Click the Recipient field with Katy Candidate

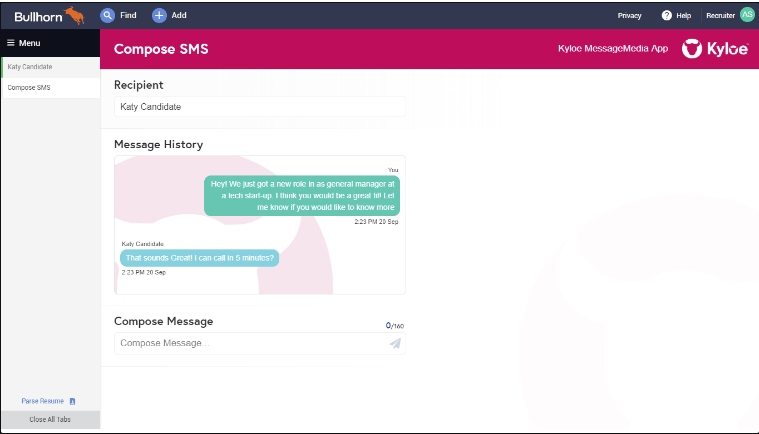tap(259, 106)
